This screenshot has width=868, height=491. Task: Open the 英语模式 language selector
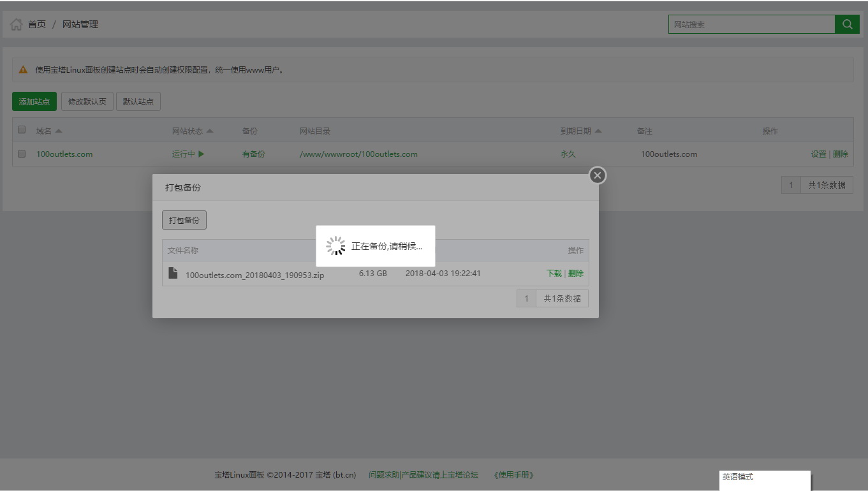[763, 480]
